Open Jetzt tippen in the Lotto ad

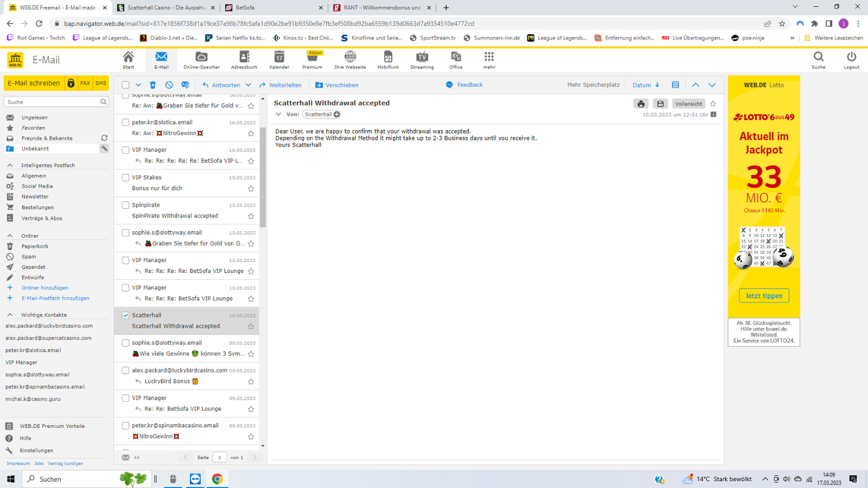pyautogui.click(x=763, y=295)
